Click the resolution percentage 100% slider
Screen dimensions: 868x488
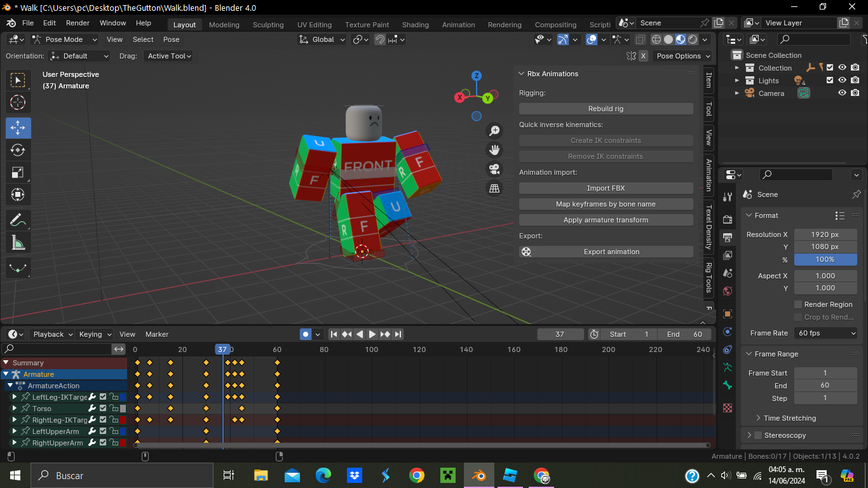(825, 259)
